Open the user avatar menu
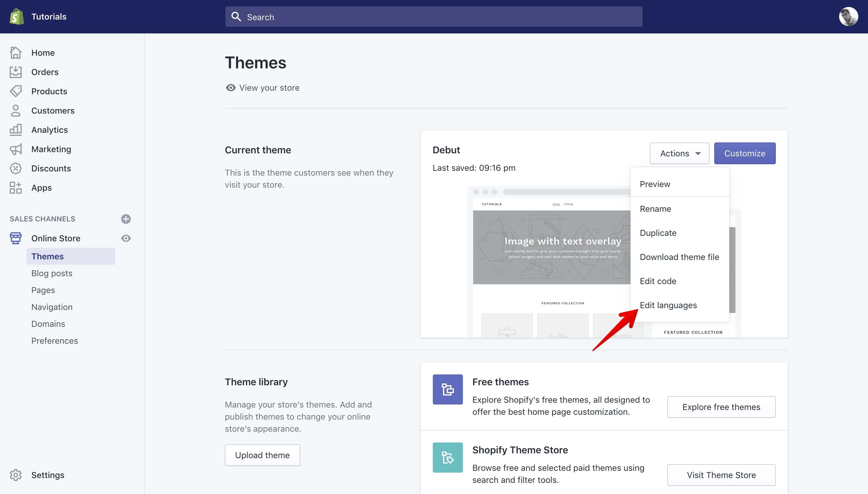Viewport: 868px width, 494px height. 849,17
